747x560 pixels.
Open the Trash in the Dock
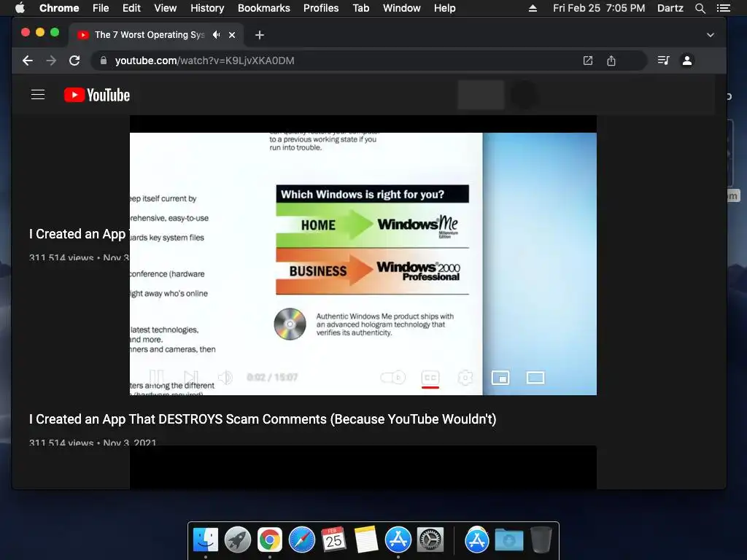[541, 540]
